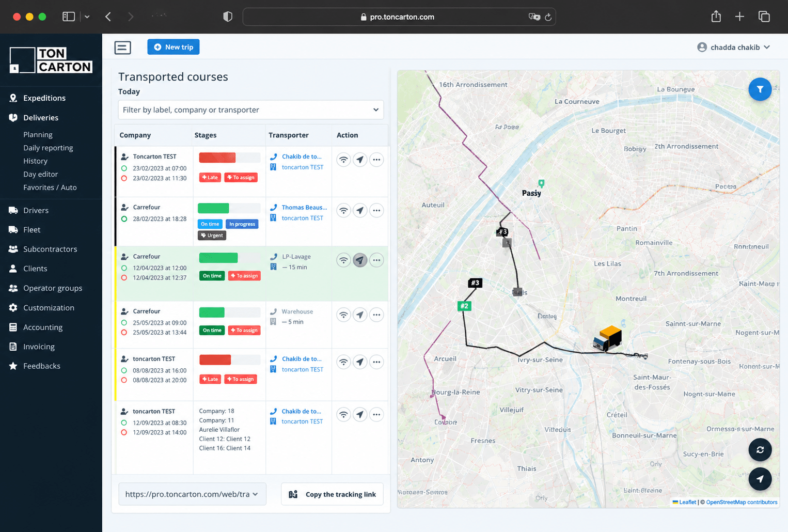Open Safari sidebar options chevron
The height and width of the screenshot is (532, 788).
click(87, 17)
